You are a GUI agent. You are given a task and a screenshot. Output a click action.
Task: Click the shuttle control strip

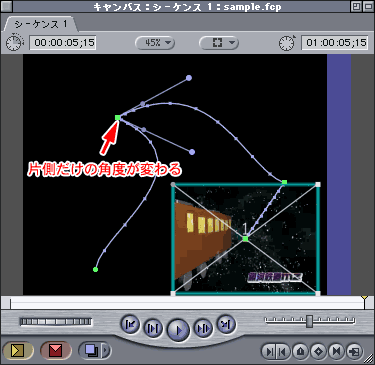pos(56,322)
